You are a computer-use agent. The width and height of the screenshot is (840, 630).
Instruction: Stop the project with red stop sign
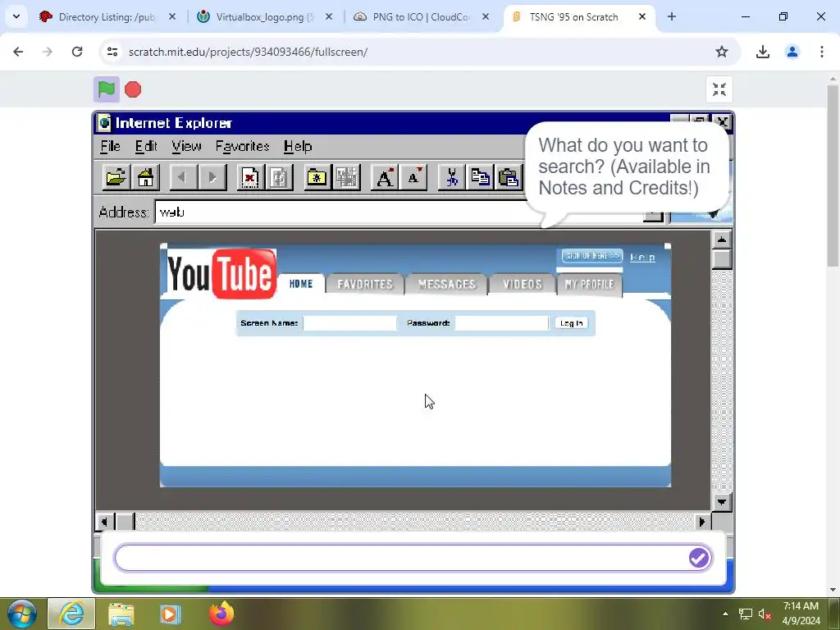coord(133,89)
